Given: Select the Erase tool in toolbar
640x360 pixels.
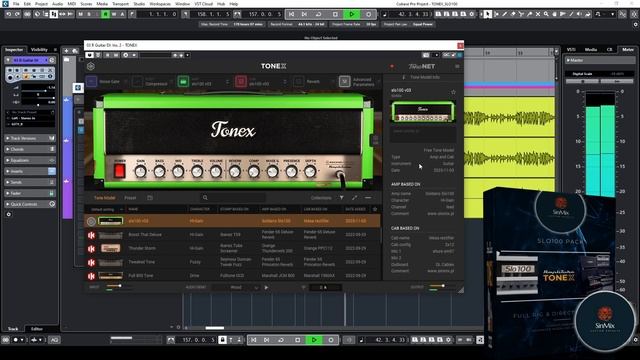Looking at the screenshot, I should point(513,14).
